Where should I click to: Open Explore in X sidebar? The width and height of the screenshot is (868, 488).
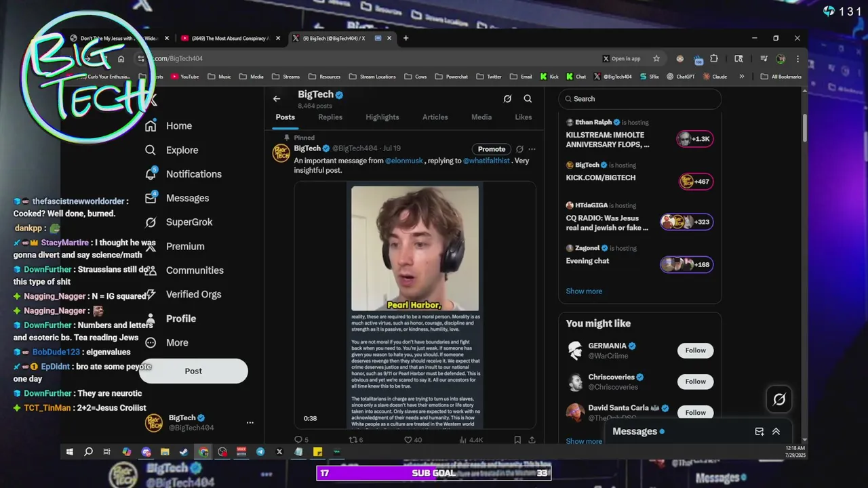point(172,150)
